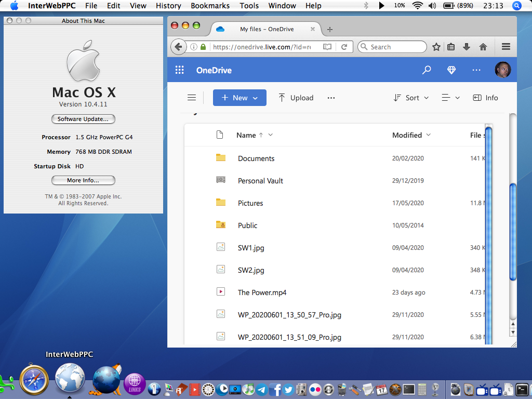Click the OneDrive search magnifier icon
Image resolution: width=532 pixels, height=399 pixels.
tap(427, 70)
